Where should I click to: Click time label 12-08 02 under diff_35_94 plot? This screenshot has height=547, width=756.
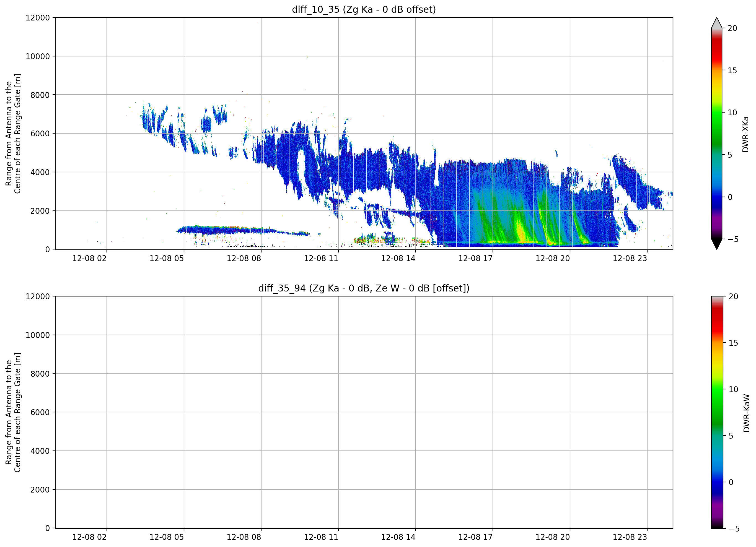tap(89, 537)
